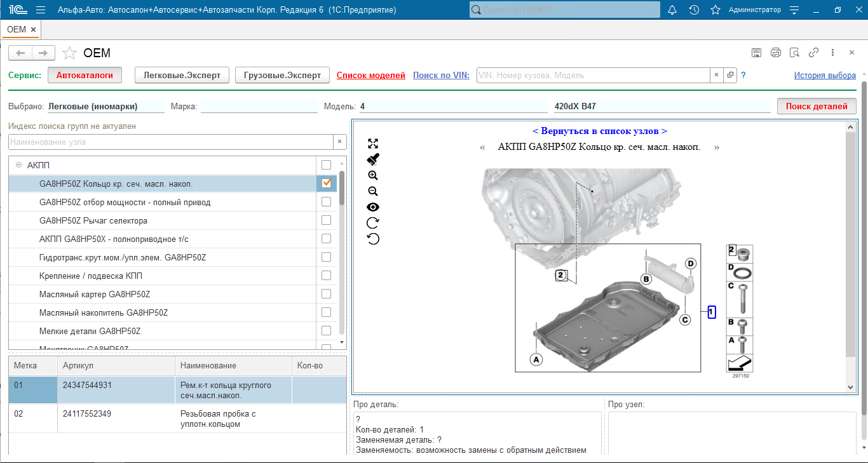868x463 pixels.
Task: Uncheck GA8HP50Z Кольцо кр. сеч. checkbox
Action: pyautogui.click(x=326, y=184)
